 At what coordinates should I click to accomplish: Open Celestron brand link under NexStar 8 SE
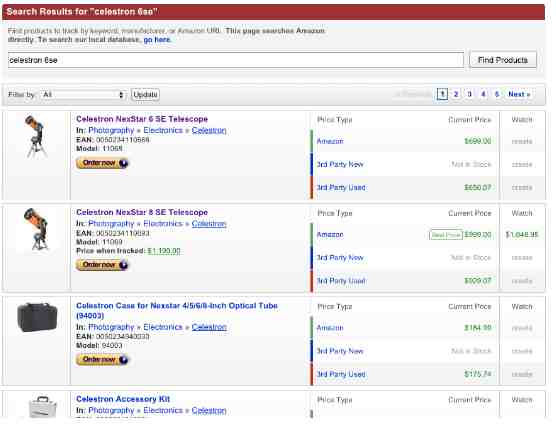coord(209,224)
